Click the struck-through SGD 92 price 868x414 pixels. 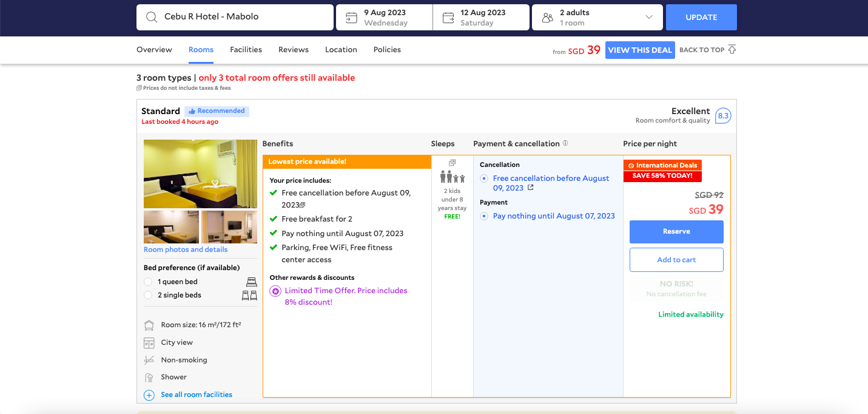[709, 195]
